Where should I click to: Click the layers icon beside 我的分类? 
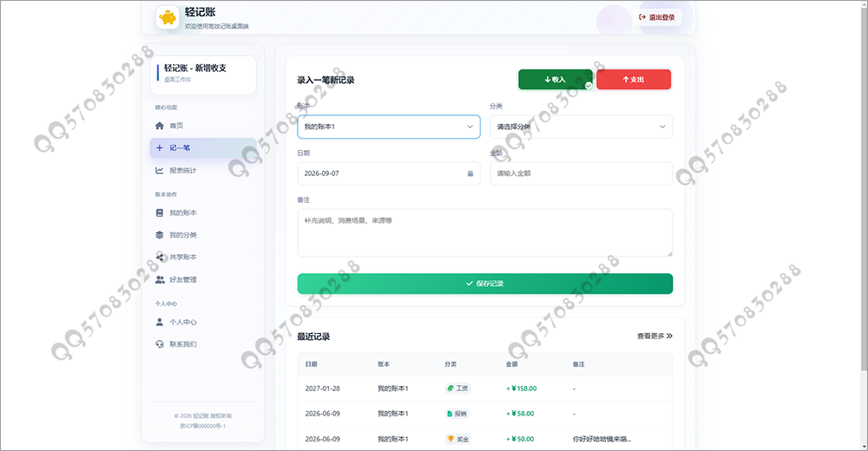coord(160,235)
